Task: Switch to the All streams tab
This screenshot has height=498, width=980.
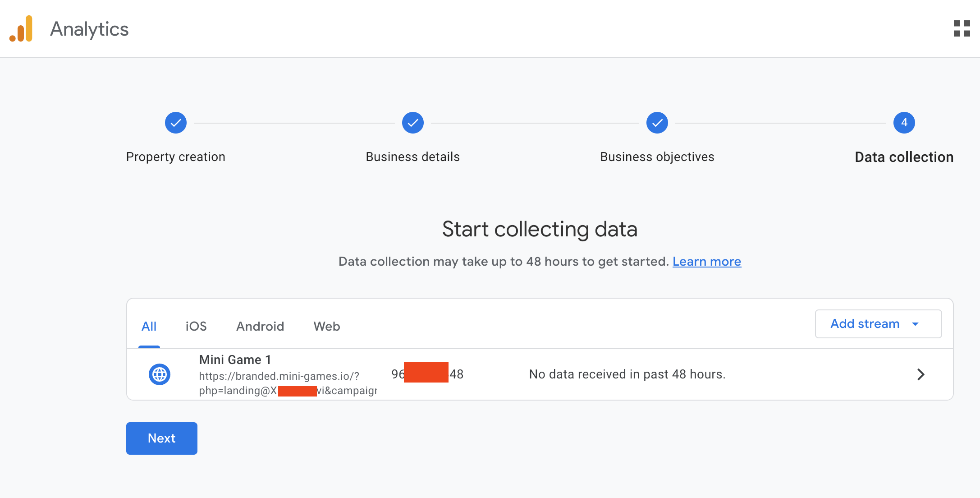Action: pyautogui.click(x=149, y=326)
